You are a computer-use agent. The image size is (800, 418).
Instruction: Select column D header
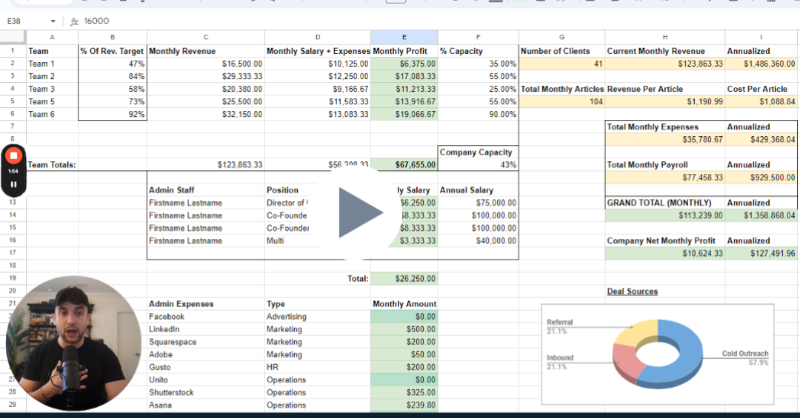click(317, 37)
